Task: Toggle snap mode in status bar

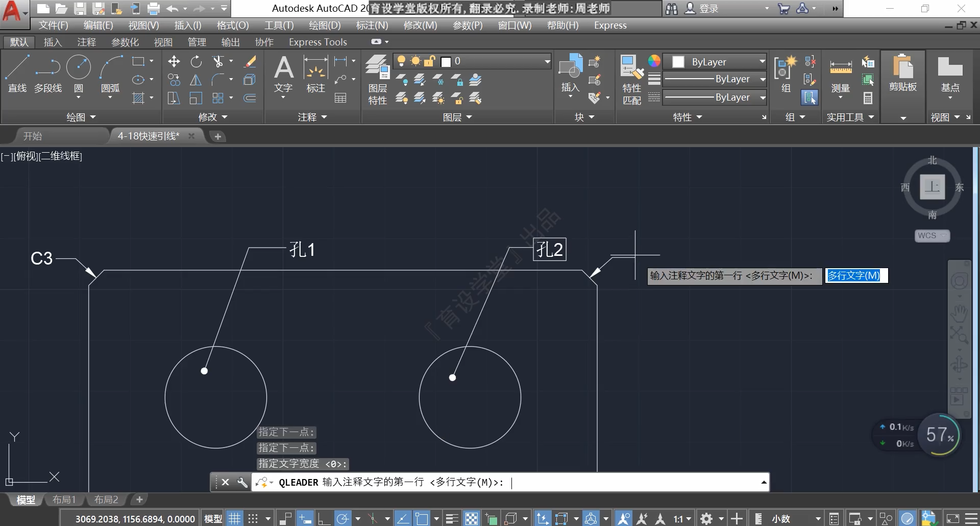Action: coord(253,519)
